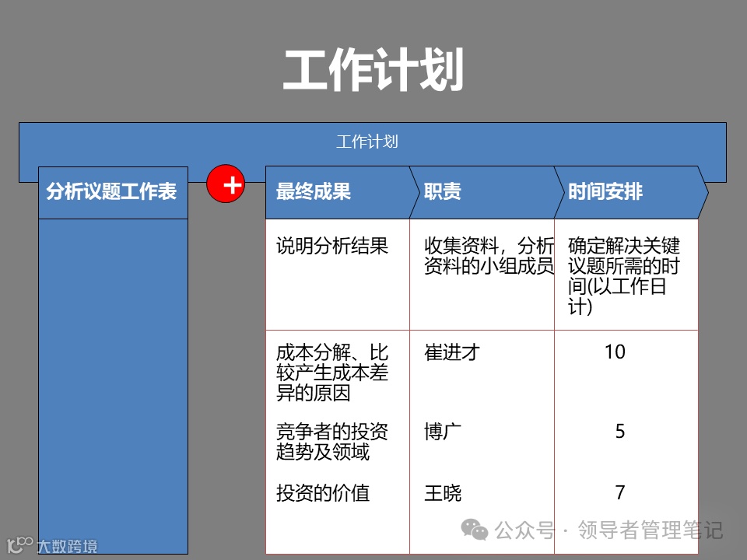Click the text 竞争者的投资趋势及领域
This screenshot has width=747, height=560.
[332, 442]
